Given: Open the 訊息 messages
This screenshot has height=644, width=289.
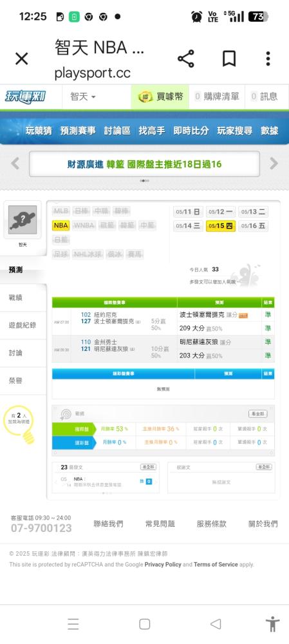Looking at the screenshot, I should 265,97.
